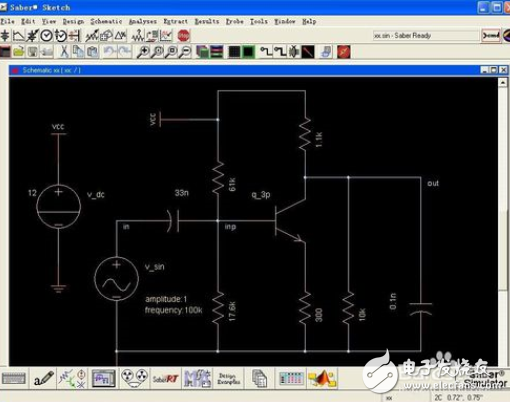Open the Analyses menu
510x402 pixels.
(x=143, y=21)
